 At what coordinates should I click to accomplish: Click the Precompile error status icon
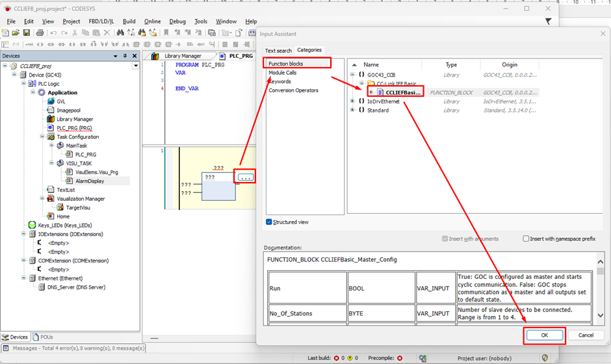pyautogui.click(x=400, y=358)
